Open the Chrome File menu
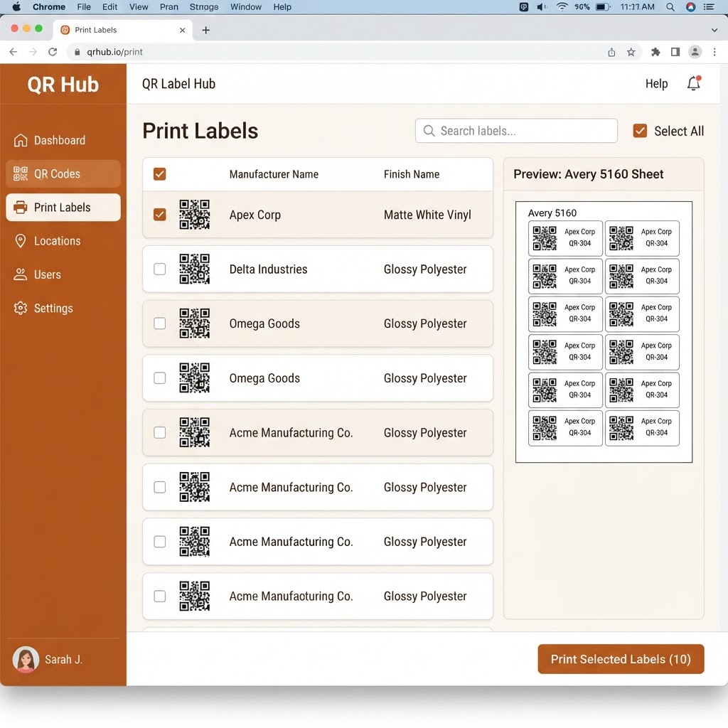Screen dimensions: 728x728 [x=84, y=7]
